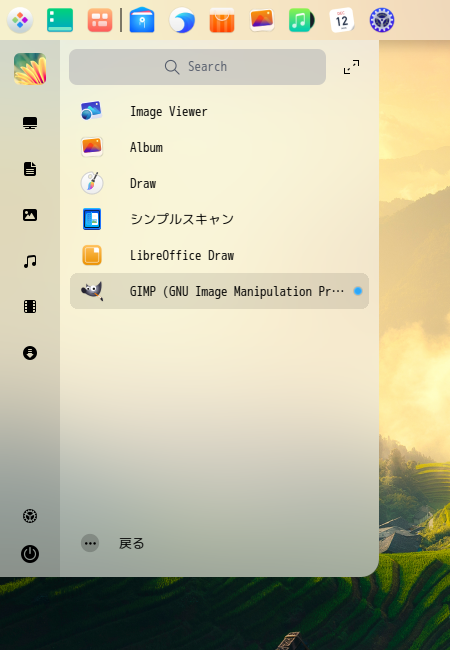Screen dimensions: 450x650
Task: Switch launcher to fullscreen mode
Action: coord(351,67)
